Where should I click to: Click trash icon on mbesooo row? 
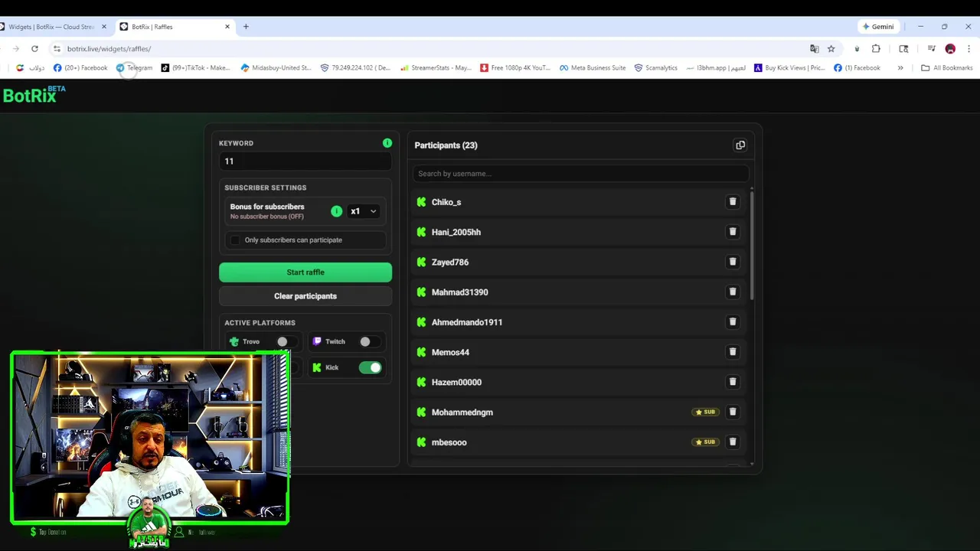click(733, 442)
